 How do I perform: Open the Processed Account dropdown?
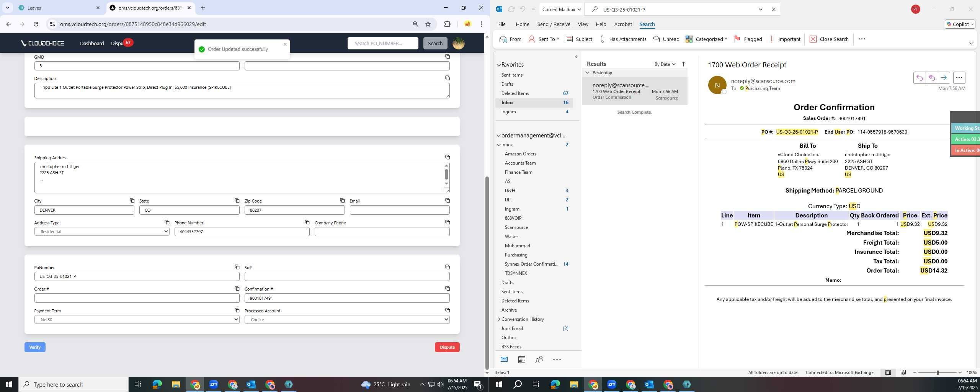(x=347, y=319)
